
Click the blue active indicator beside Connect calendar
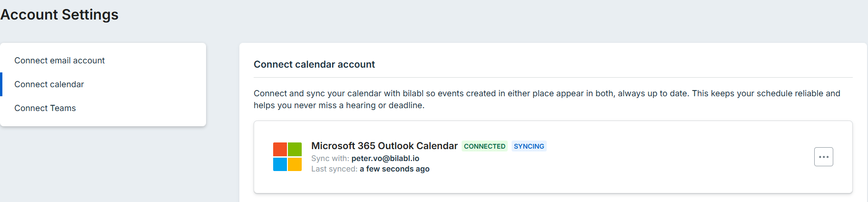1,84
